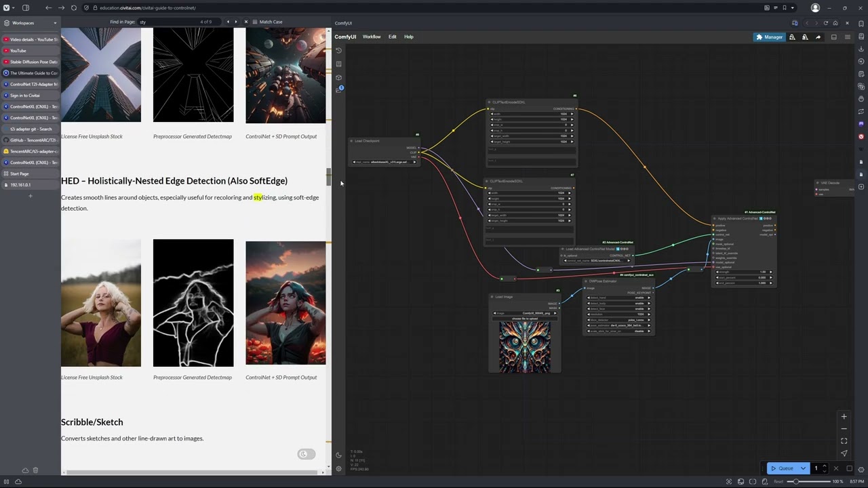Fit view using the canvas fit icon
Image resolution: width=868 pixels, height=488 pixels.
[x=844, y=441]
